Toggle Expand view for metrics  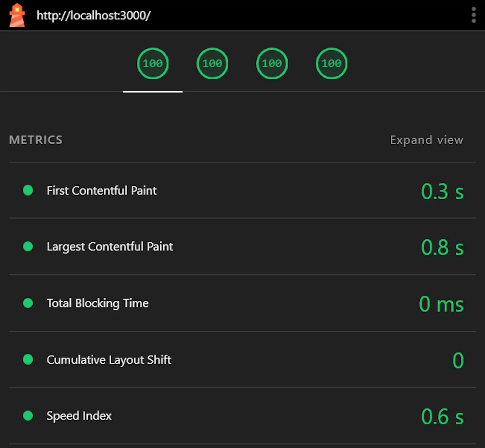coord(426,140)
